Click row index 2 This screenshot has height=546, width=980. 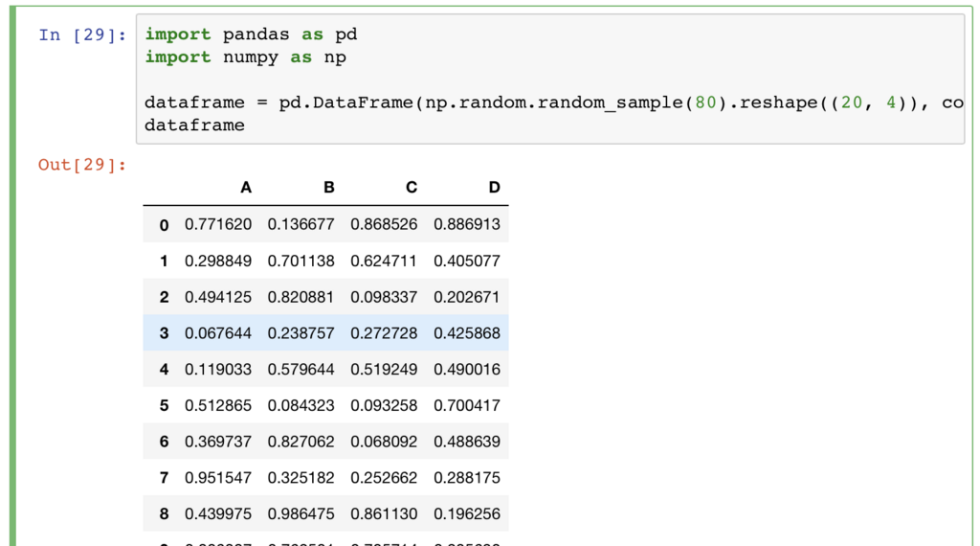pyautogui.click(x=164, y=297)
